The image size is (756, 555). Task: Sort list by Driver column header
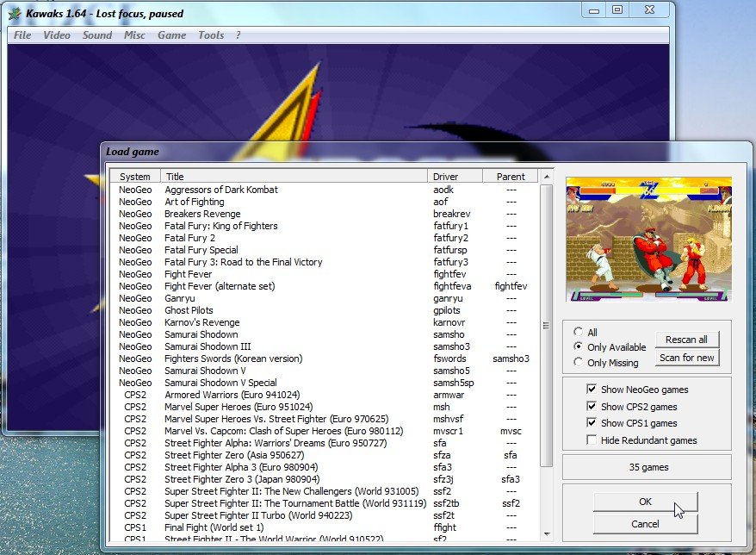tap(455, 177)
